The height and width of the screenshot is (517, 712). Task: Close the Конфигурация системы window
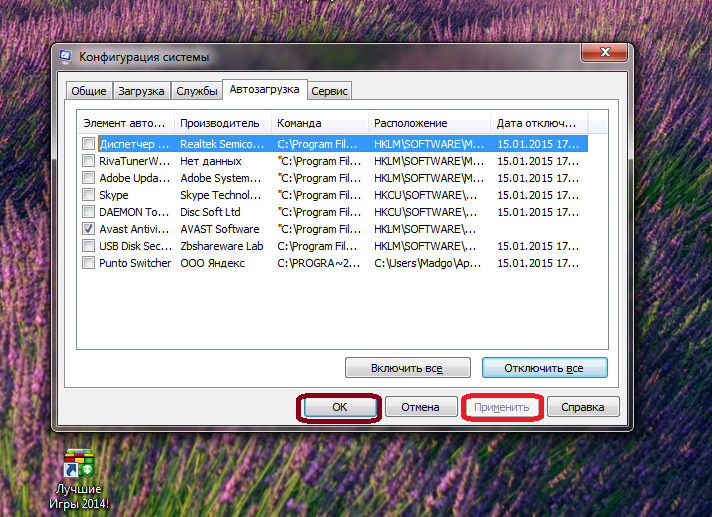(x=604, y=52)
